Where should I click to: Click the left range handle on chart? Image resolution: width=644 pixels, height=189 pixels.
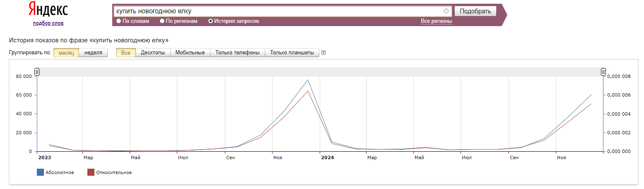pyautogui.click(x=37, y=72)
